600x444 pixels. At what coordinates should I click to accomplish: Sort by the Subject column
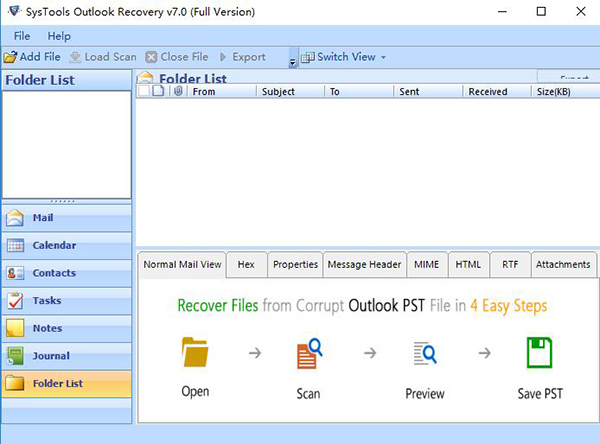(290, 91)
